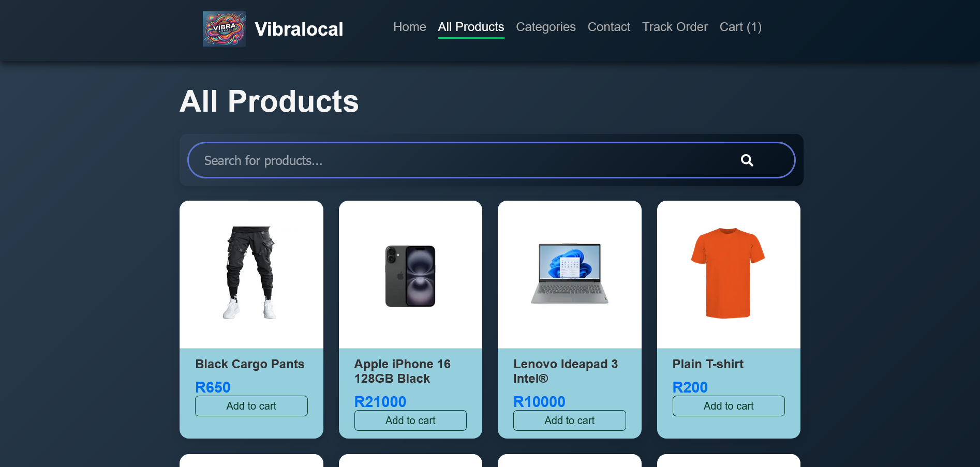Select the All Products nav tab

[x=471, y=27]
